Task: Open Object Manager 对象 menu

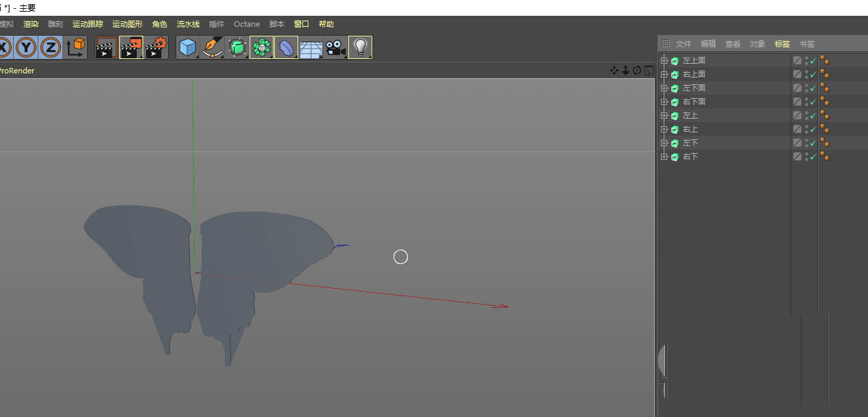Action: (758, 44)
